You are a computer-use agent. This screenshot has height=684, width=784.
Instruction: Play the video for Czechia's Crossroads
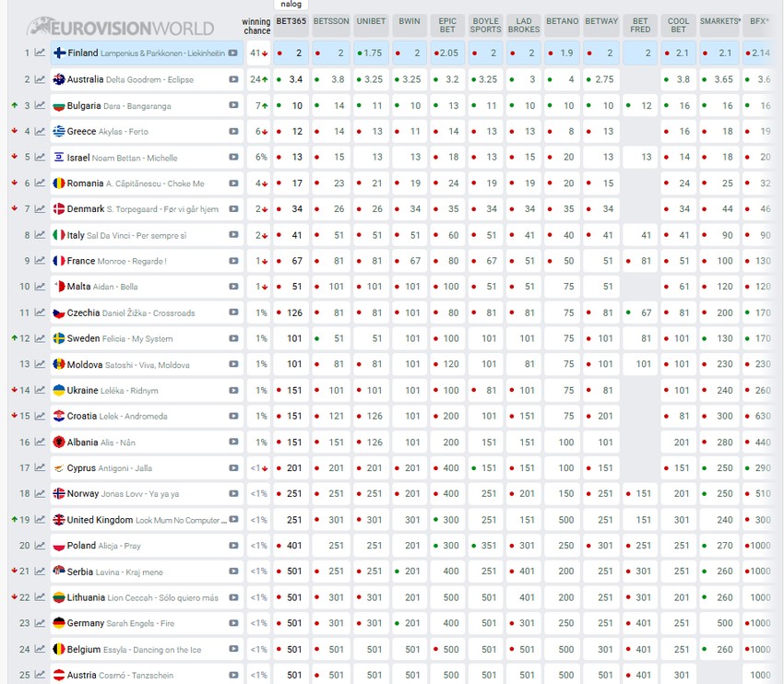click(233, 313)
